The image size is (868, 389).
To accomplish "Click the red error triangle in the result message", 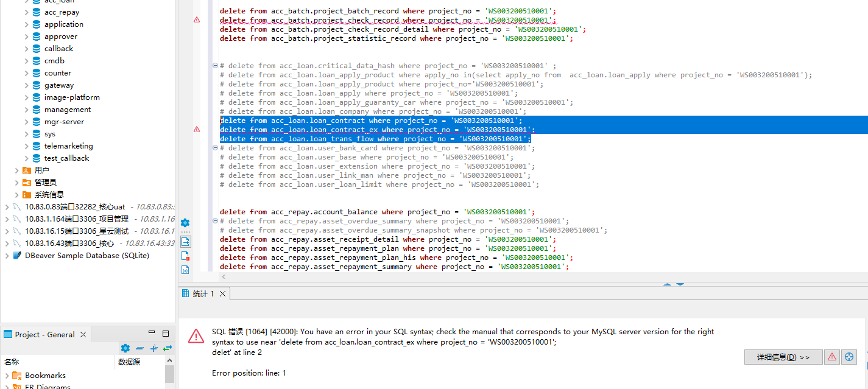I will [x=196, y=336].
